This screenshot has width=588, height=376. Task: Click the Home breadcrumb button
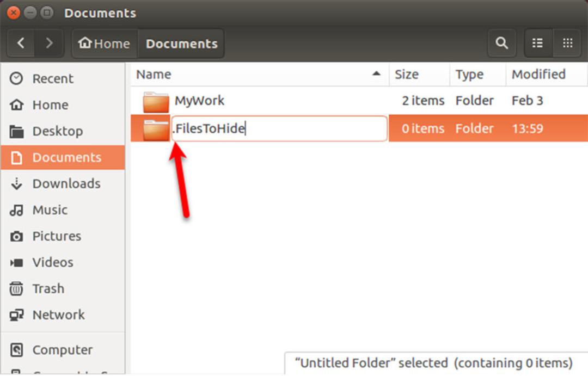105,44
